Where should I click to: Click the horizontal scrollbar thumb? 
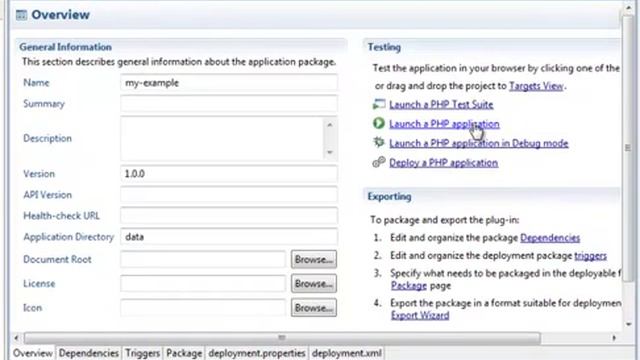pos(282,338)
